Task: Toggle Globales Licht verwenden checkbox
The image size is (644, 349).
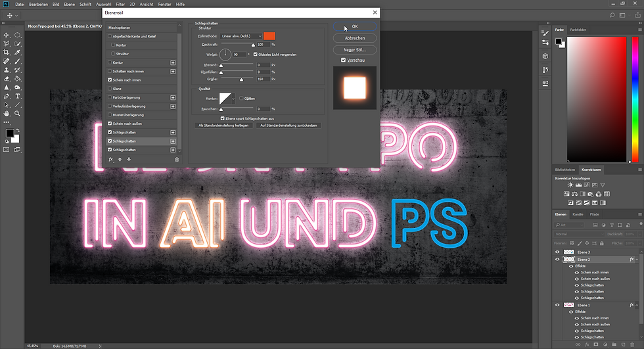Action: pos(256,54)
